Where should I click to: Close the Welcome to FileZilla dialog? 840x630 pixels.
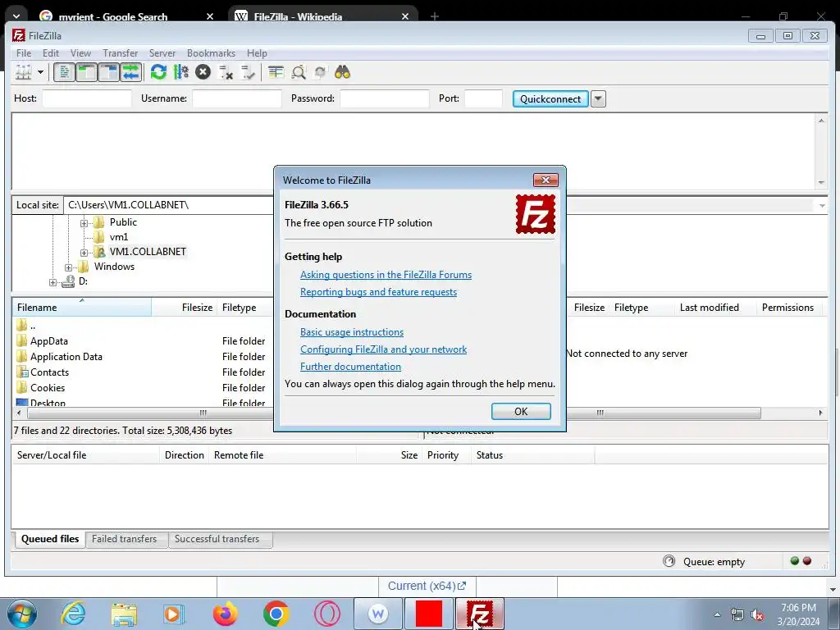click(x=546, y=180)
